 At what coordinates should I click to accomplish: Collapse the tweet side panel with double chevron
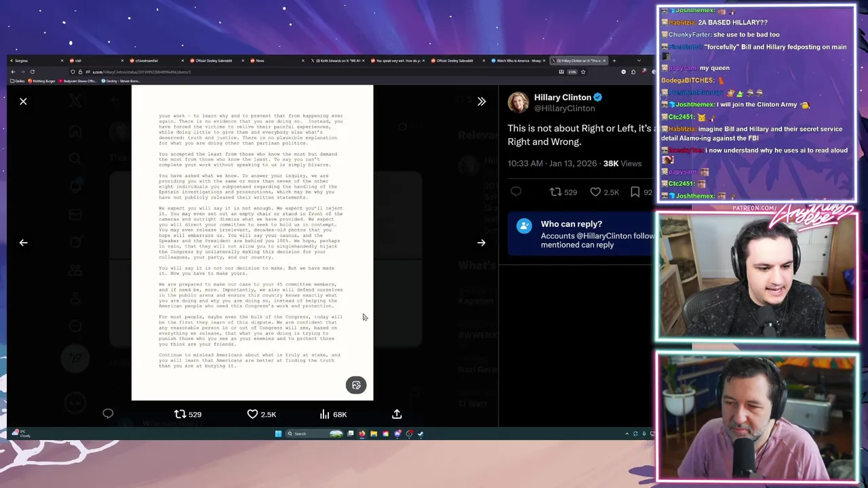tap(481, 102)
